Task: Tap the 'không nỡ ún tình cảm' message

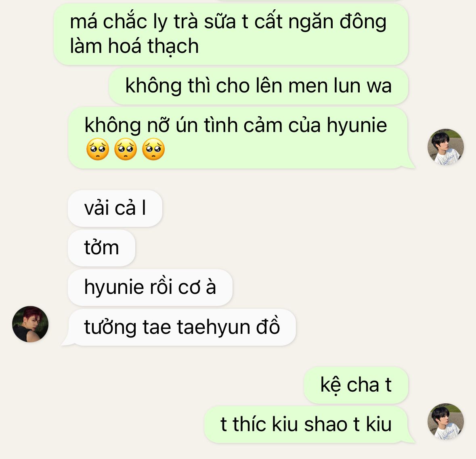Action: point(238,138)
